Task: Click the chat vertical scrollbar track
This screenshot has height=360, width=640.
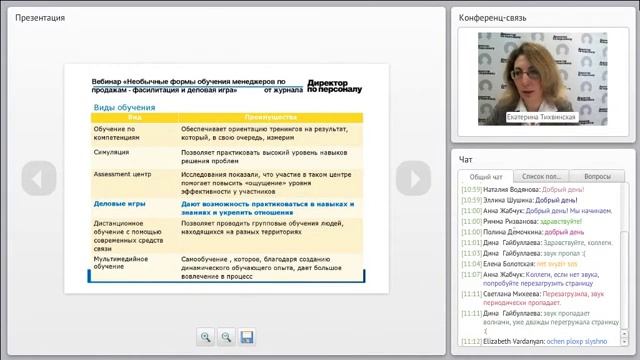Action: click(x=624, y=257)
